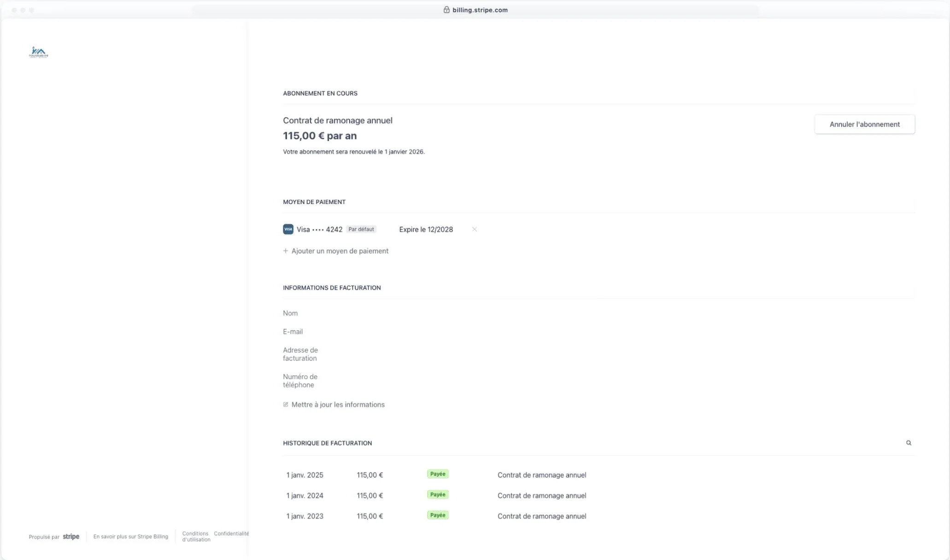This screenshot has width=950, height=560.
Task: Click the Par défaut badge on Visa card
Action: [x=361, y=229]
